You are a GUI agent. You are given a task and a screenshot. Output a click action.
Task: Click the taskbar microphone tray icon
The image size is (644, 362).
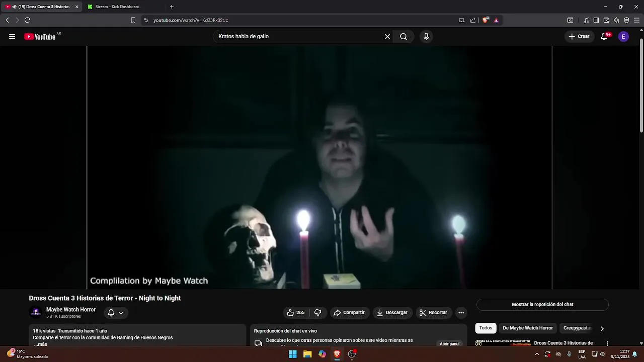tap(569, 354)
